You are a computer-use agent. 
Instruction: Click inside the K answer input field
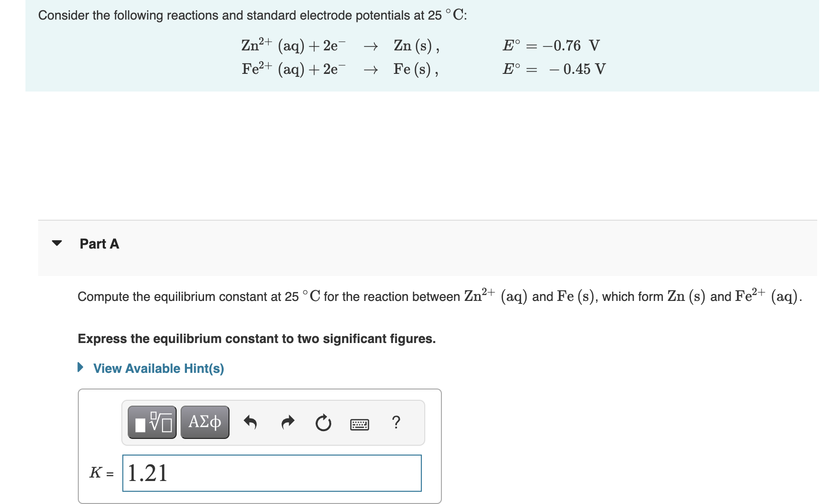pyautogui.click(x=272, y=473)
